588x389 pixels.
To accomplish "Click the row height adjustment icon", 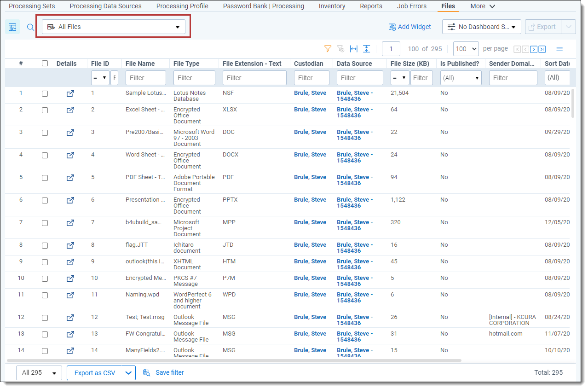I will (x=366, y=49).
